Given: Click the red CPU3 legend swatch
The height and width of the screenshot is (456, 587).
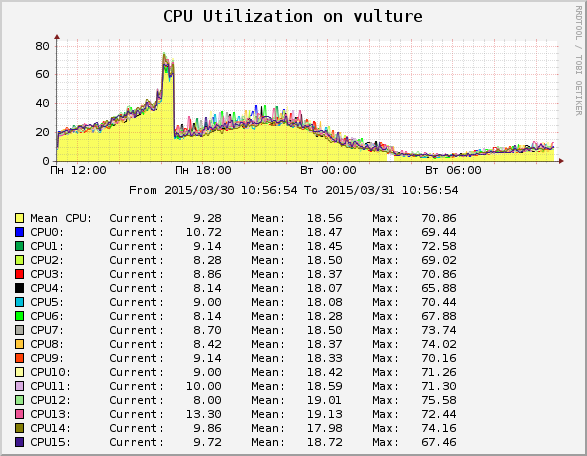Looking at the screenshot, I should (x=19, y=274).
